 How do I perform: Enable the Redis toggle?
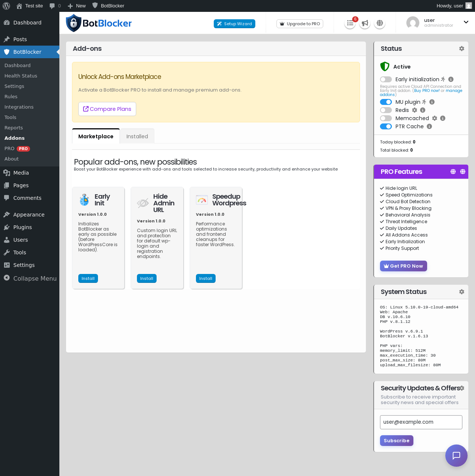pyautogui.click(x=386, y=110)
